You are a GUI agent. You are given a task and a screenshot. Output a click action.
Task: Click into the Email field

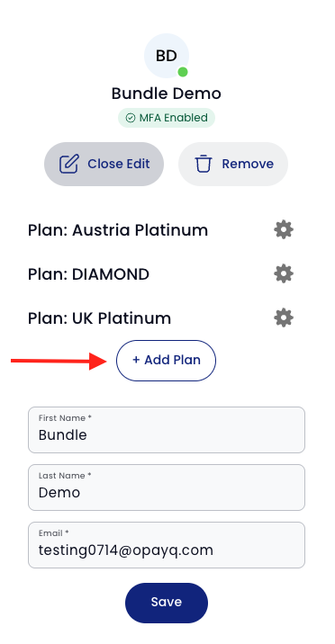click(167, 545)
